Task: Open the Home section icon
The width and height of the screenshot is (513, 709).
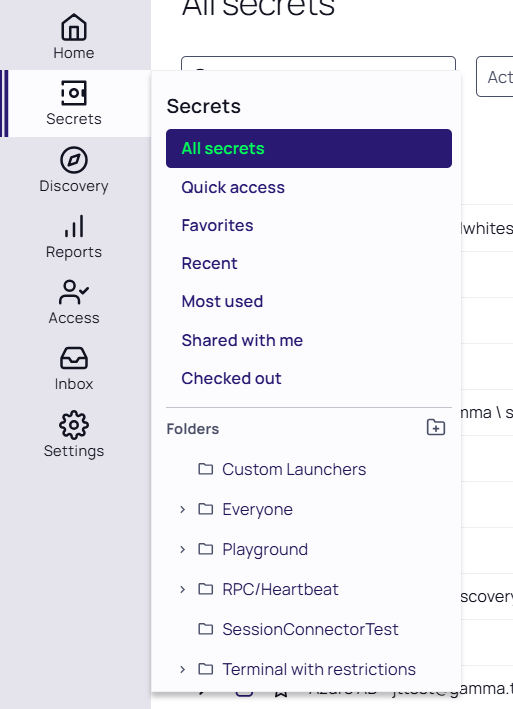Action: tap(74, 27)
